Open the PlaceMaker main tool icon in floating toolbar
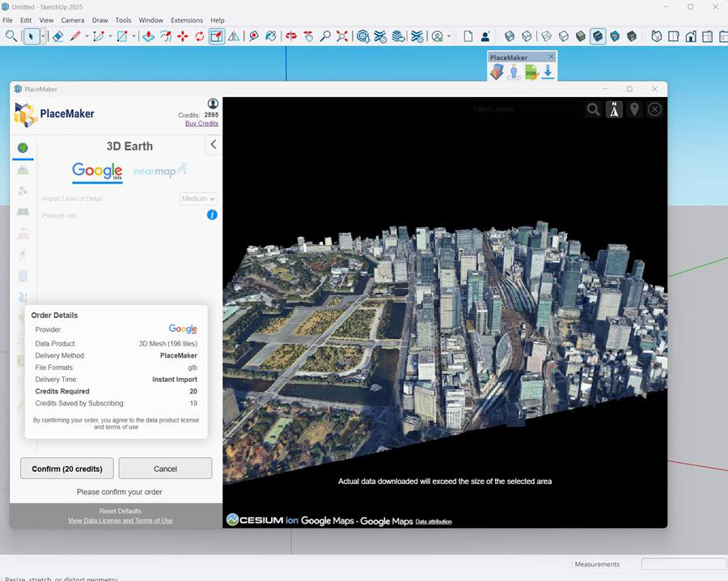 497,72
